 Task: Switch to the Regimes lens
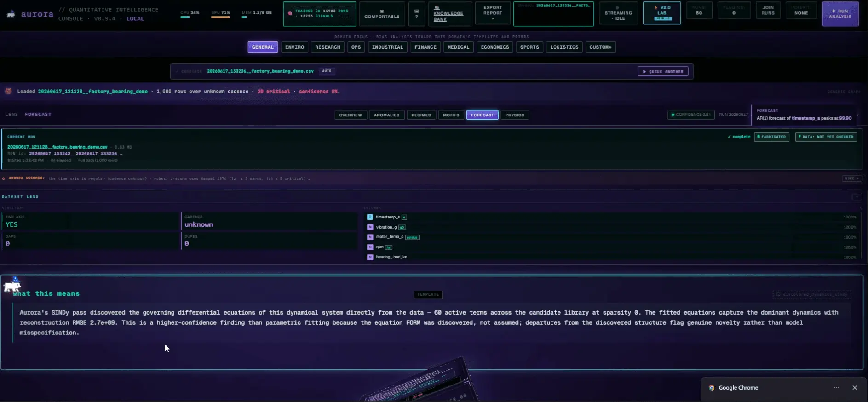pos(421,115)
